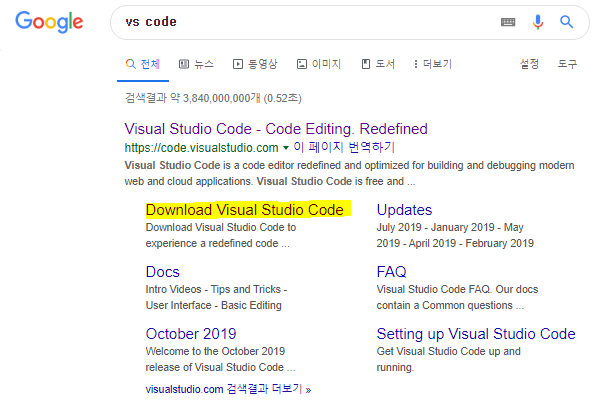Open 'Visual Studio Code - Code Editing. Redefined' result
Viewport: 603px width, 404px height.
pos(276,129)
